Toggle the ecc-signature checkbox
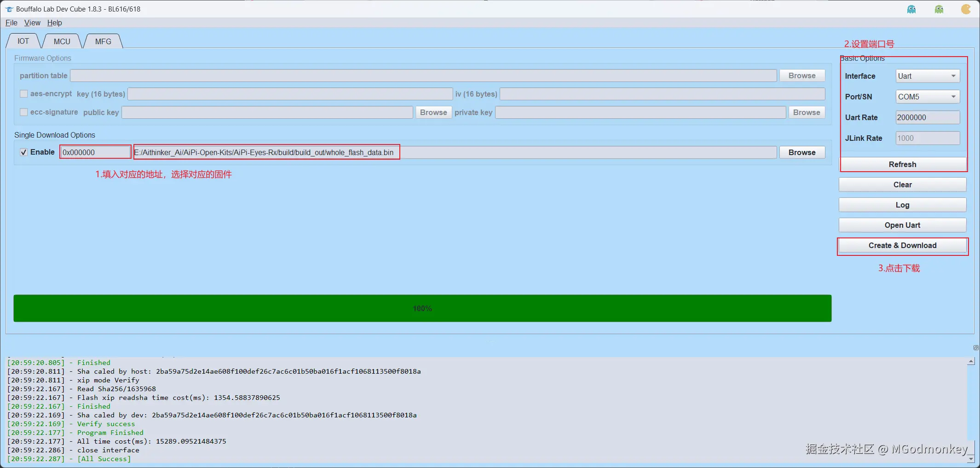 click(23, 112)
